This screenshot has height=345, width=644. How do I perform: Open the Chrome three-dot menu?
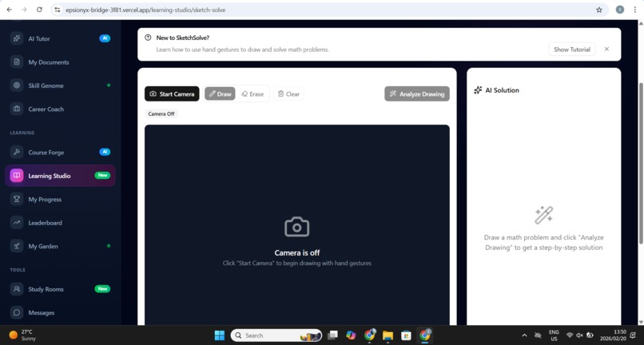635,10
